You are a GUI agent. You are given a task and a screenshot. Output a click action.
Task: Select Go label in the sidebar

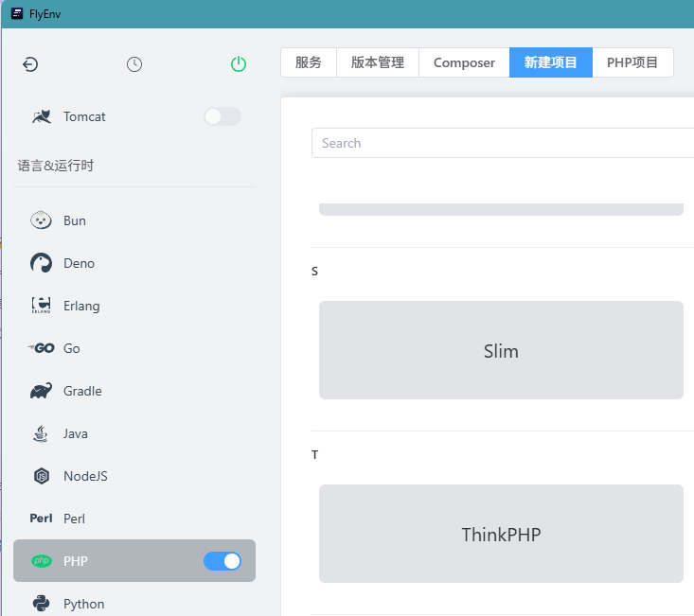(72, 348)
